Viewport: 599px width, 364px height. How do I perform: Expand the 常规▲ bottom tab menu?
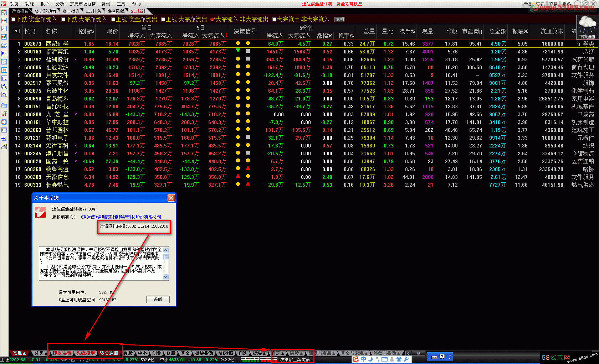(x=19, y=353)
